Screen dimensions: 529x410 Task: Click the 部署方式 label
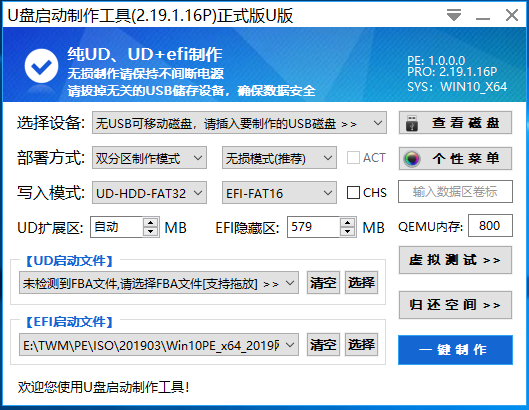[x=51, y=158]
